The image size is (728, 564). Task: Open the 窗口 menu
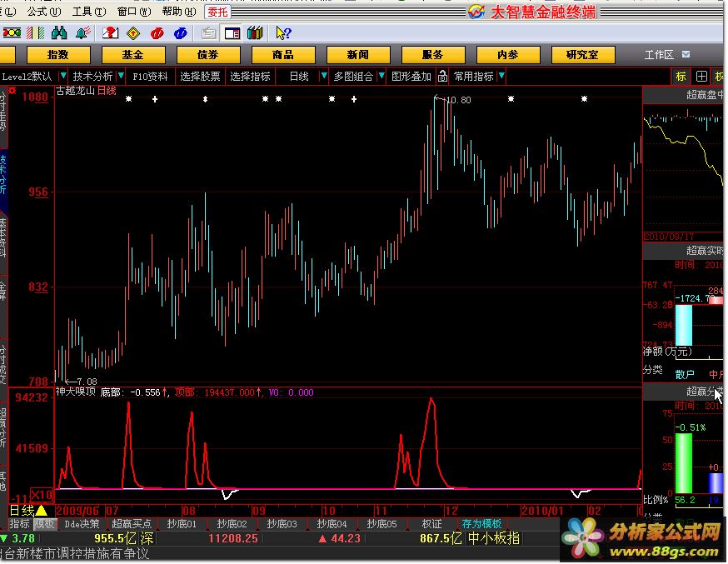click(134, 11)
